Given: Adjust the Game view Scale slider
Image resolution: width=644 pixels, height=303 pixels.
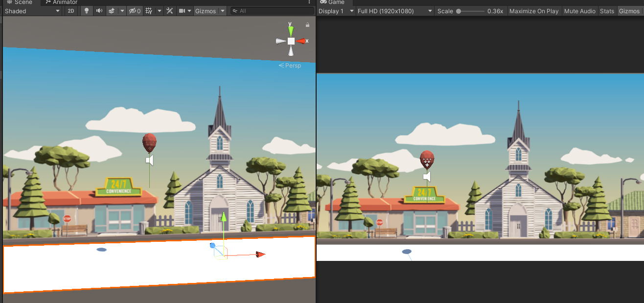Looking at the screenshot, I should click(470, 11).
